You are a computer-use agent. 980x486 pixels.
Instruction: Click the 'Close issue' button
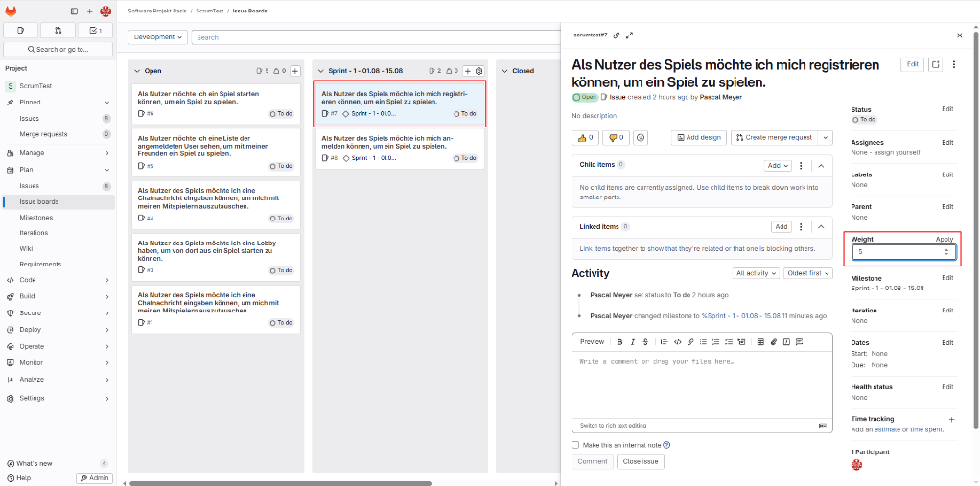tap(640, 461)
